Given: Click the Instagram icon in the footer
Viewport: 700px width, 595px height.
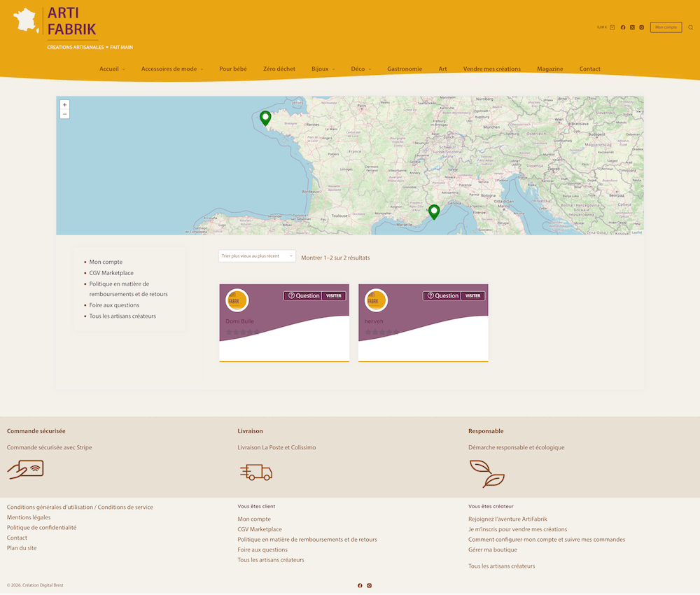Looking at the screenshot, I should 369,585.
